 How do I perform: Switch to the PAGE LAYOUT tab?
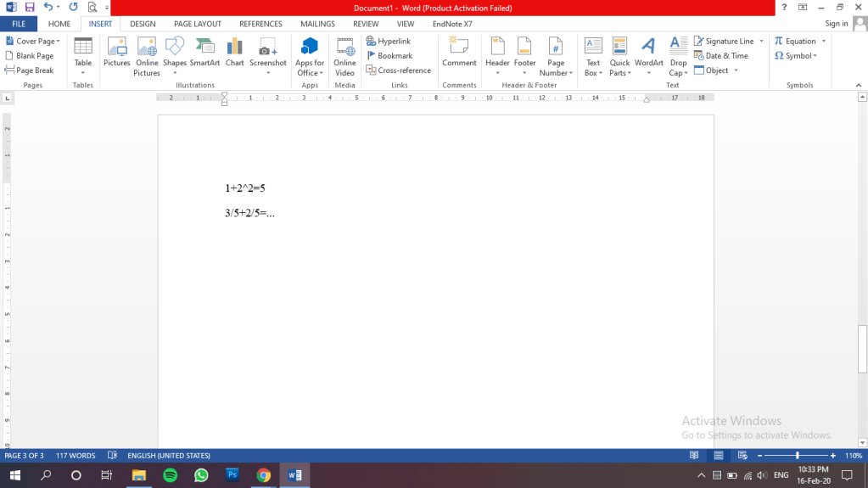click(198, 24)
